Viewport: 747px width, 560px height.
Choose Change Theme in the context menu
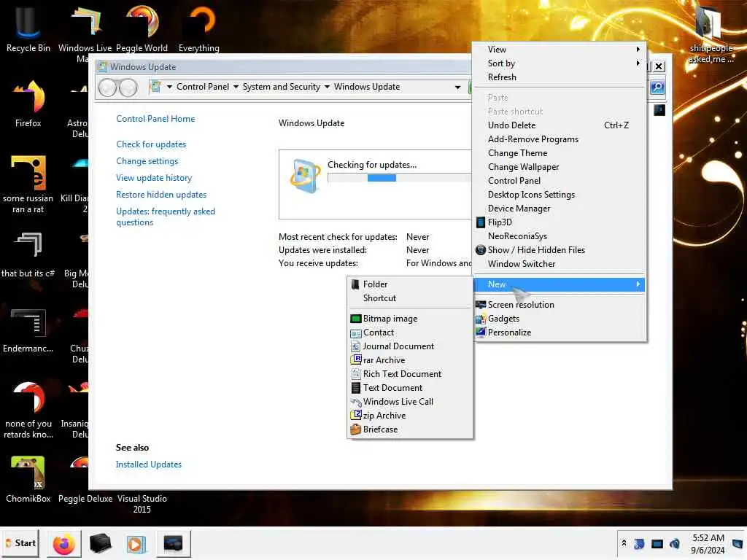point(559,153)
